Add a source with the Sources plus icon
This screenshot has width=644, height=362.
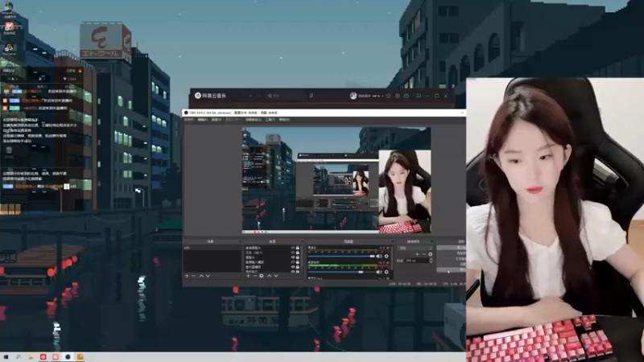(249, 276)
